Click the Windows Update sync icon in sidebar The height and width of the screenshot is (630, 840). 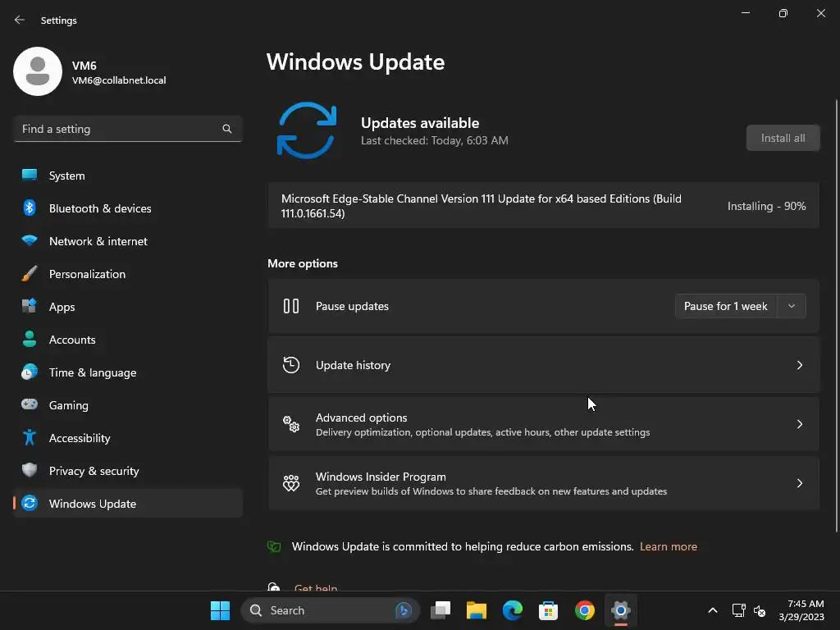(x=30, y=503)
